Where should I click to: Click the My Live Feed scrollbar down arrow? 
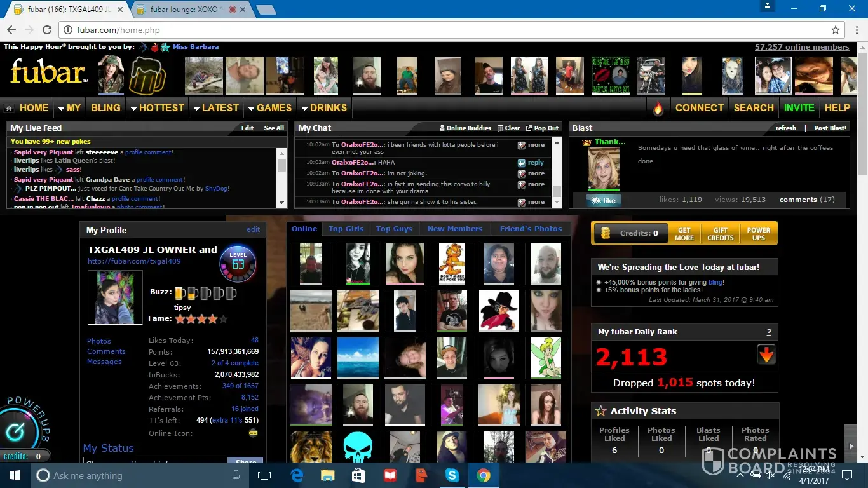pyautogui.click(x=282, y=203)
